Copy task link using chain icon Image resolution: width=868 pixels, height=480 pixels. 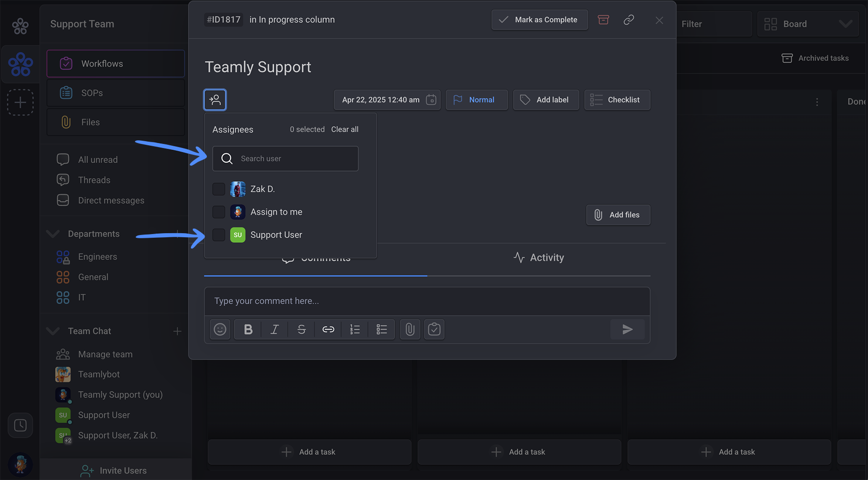[x=629, y=20]
